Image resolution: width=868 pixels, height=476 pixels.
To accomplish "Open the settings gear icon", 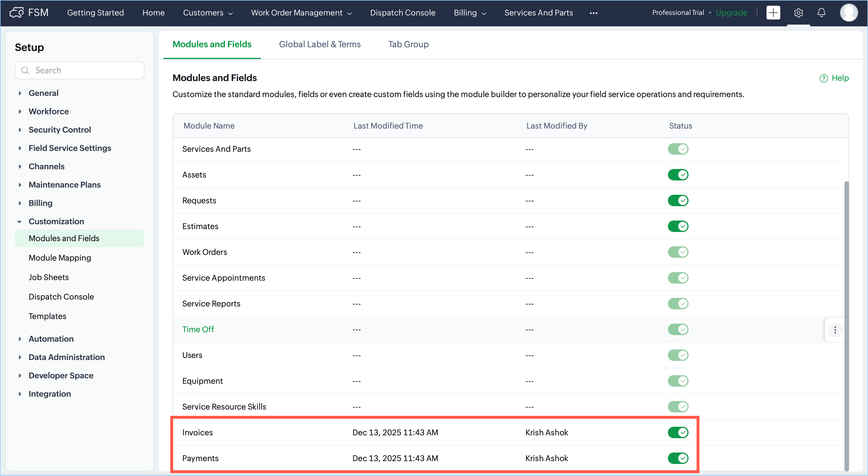I will (798, 13).
